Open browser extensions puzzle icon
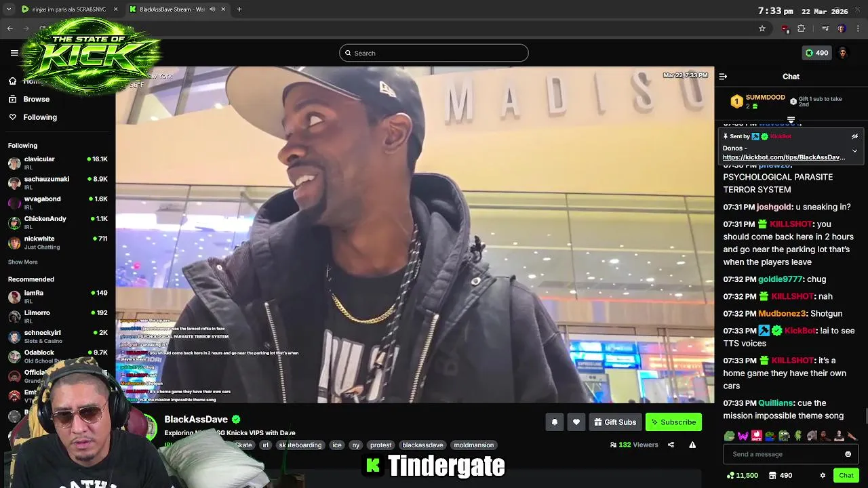The width and height of the screenshot is (868, 488). 802,28
